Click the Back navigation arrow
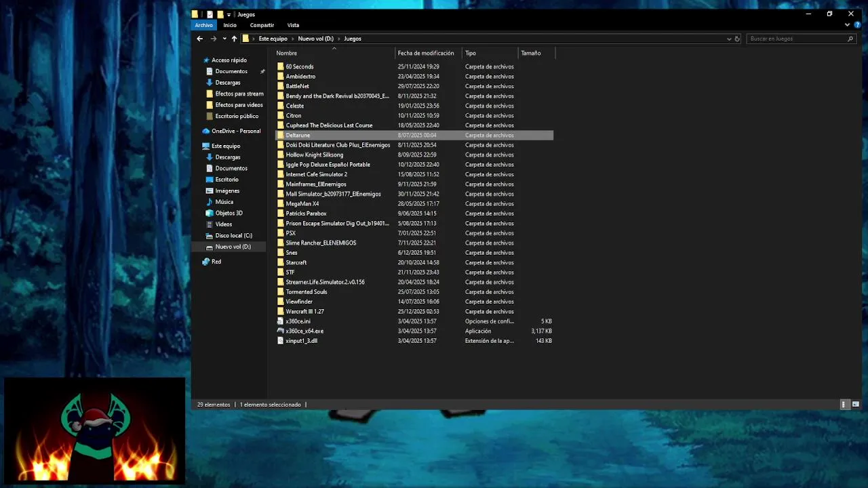 point(199,39)
